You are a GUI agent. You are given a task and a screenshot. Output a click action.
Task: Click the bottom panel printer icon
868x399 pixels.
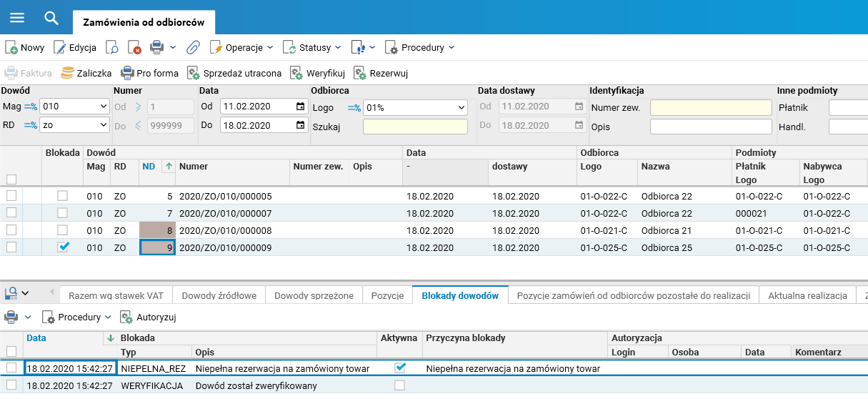11,317
